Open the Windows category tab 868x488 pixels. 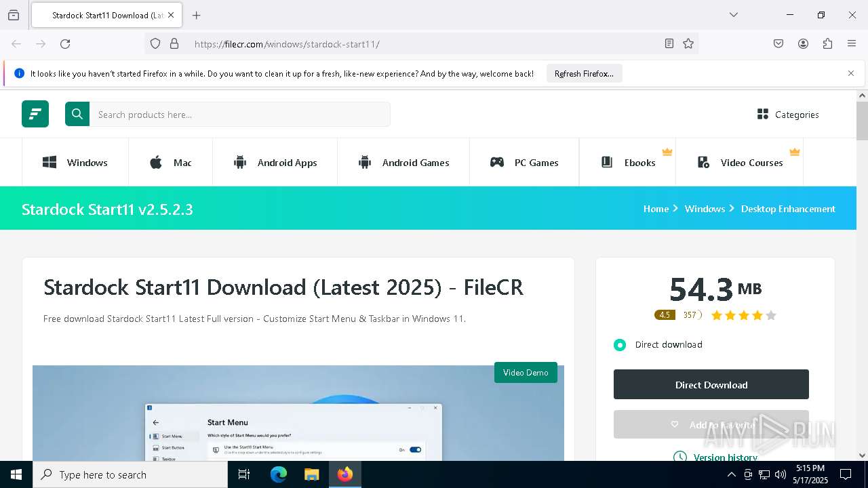[x=75, y=163]
